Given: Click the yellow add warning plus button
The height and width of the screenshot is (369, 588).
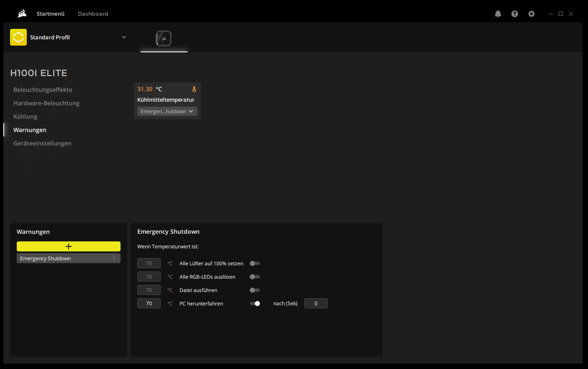Looking at the screenshot, I should point(69,246).
